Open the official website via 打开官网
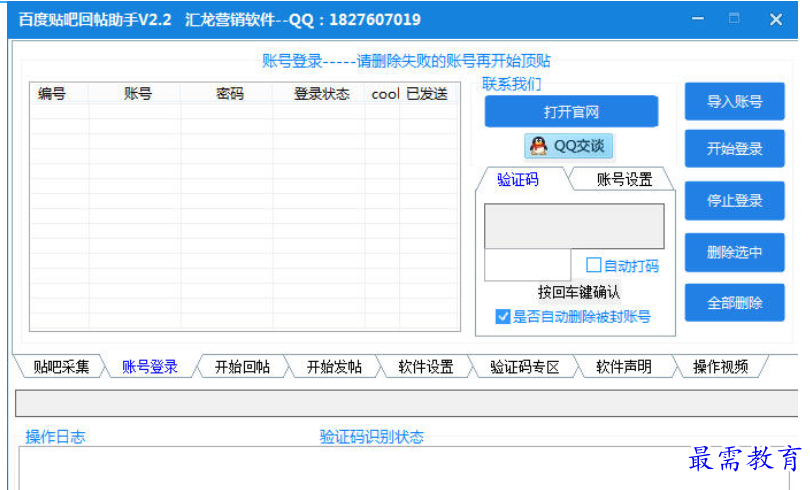Viewport: 810px width, 490px height. tap(571, 112)
